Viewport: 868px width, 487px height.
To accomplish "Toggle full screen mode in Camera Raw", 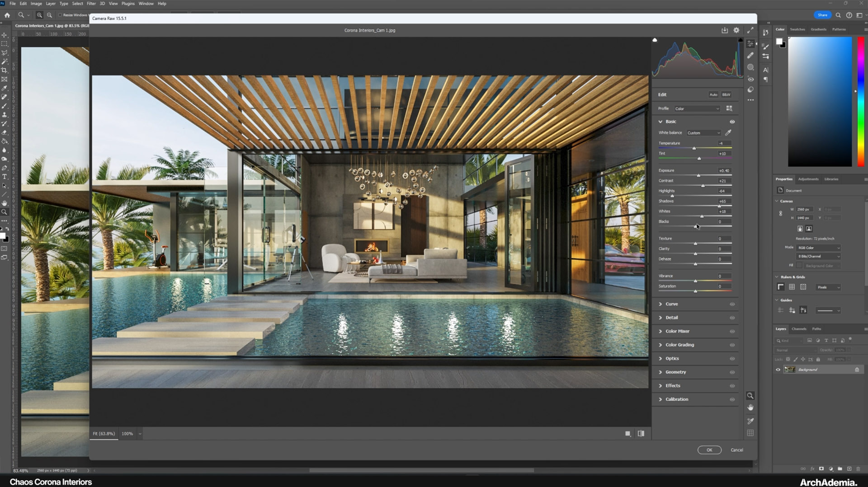I will (x=750, y=30).
